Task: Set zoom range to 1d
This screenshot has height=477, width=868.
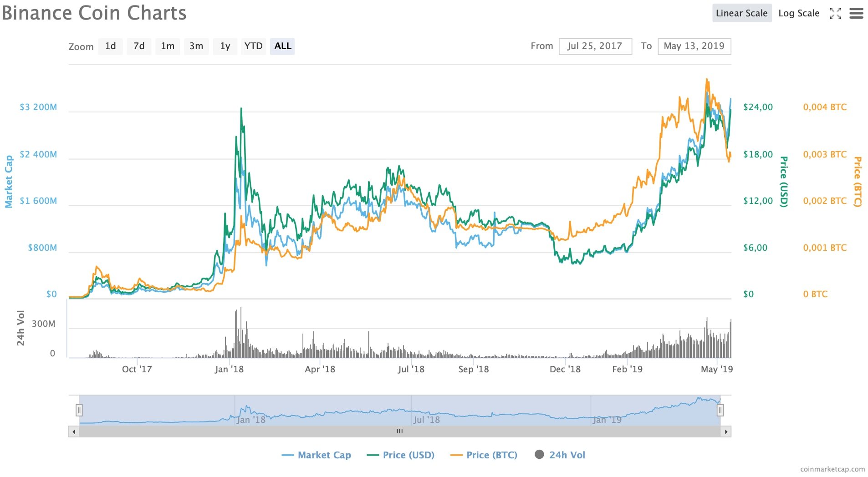Action: click(110, 46)
